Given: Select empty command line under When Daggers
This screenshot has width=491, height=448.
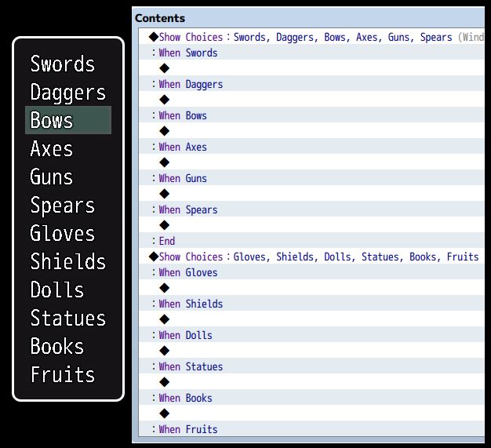Looking at the screenshot, I should [311, 100].
